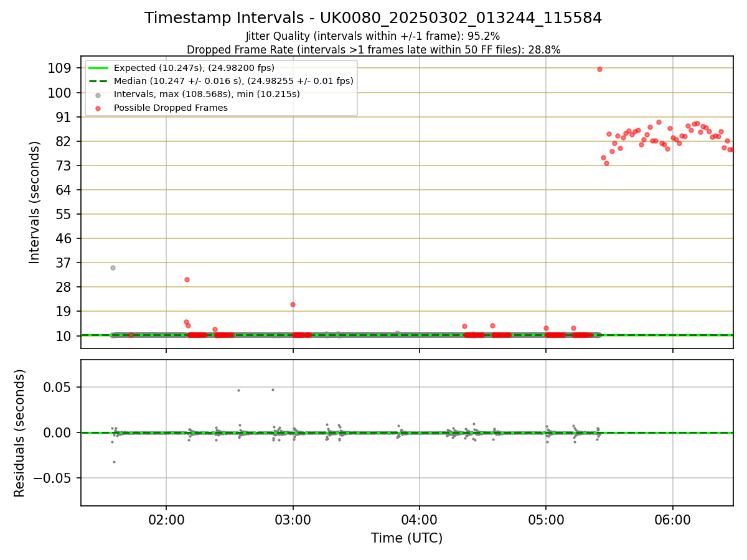747x560 pixels.
Task: Click the "Time (UTC)" x-axis label
Action: [406, 538]
